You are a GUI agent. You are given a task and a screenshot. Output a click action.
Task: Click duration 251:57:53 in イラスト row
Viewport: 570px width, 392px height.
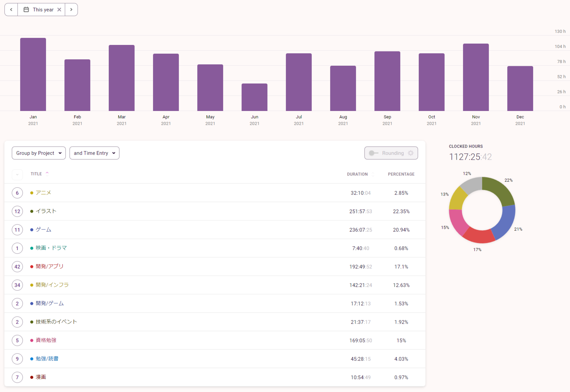pyautogui.click(x=361, y=211)
